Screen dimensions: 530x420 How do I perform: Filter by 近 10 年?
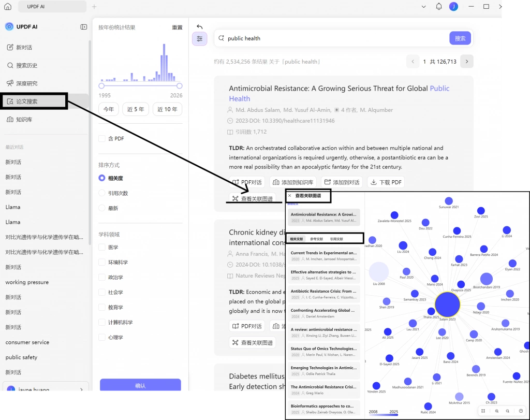[x=167, y=109]
